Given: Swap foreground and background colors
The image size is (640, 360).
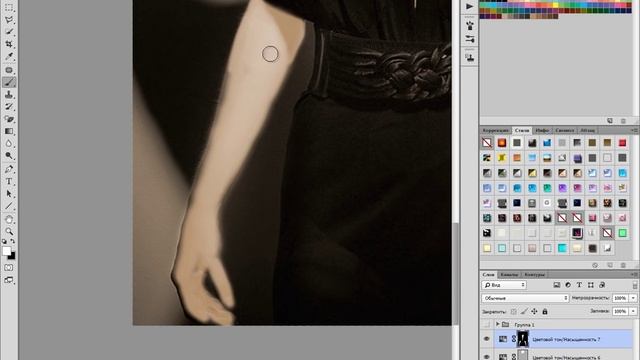Looking at the screenshot, I should click(13, 241).
